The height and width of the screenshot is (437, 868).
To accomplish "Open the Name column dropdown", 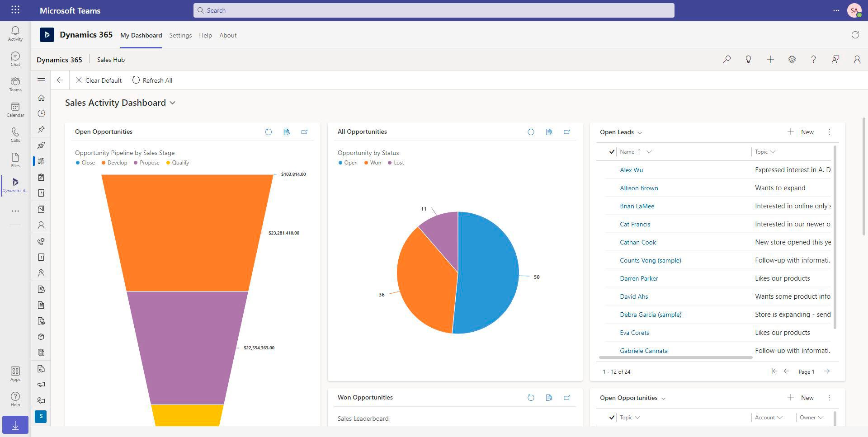I will click(x=649, y=152).
